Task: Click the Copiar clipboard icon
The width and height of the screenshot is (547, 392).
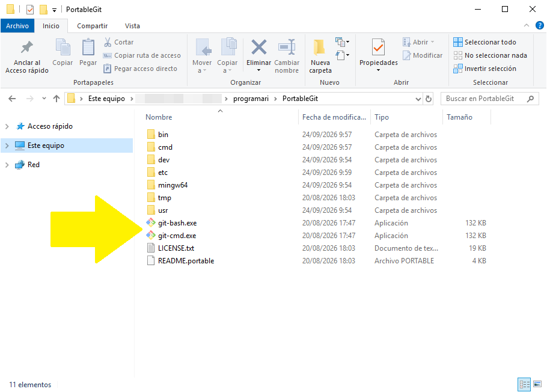Action: 63,47
